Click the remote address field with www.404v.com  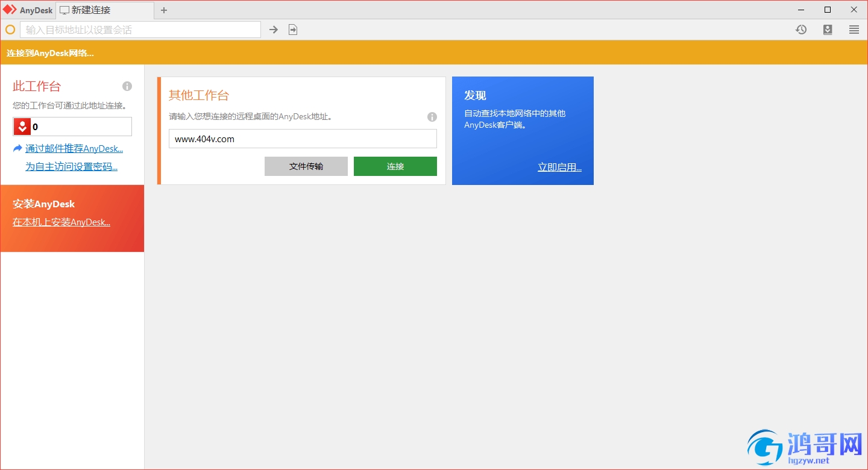coord(303,139)
